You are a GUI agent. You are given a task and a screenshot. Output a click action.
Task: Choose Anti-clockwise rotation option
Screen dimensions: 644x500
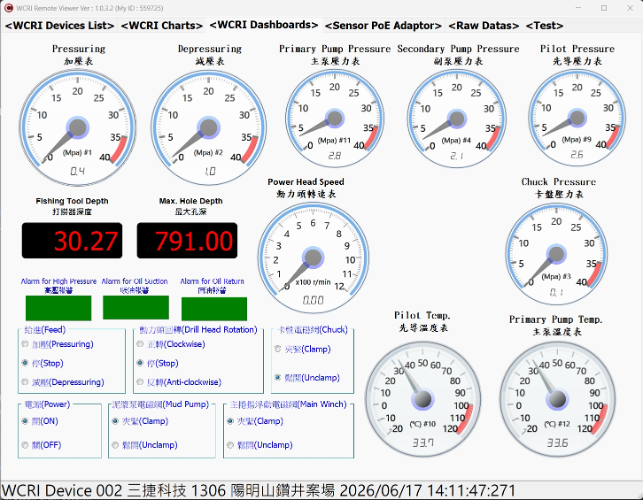tap(140, 382)
